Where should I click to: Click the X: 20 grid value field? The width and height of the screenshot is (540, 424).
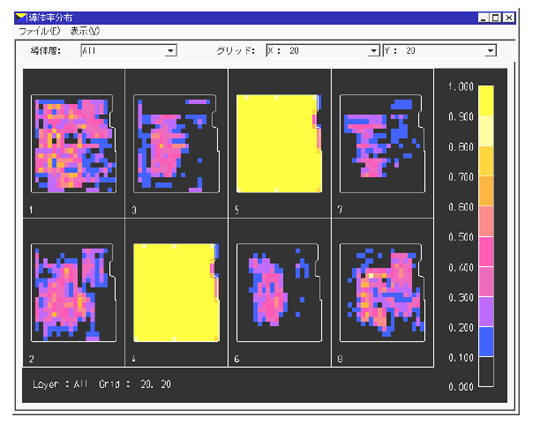point(322,51)
